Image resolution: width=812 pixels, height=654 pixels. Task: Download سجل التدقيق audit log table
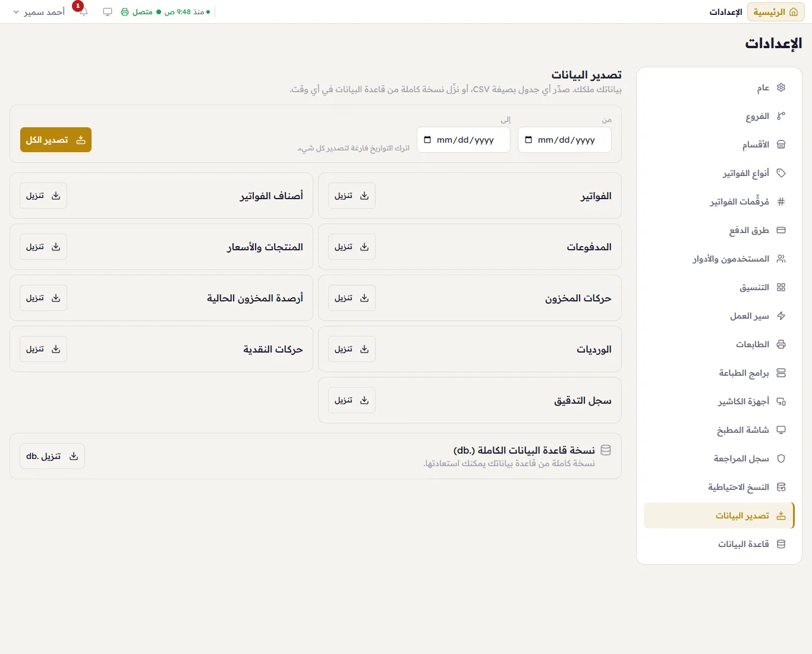352,400
